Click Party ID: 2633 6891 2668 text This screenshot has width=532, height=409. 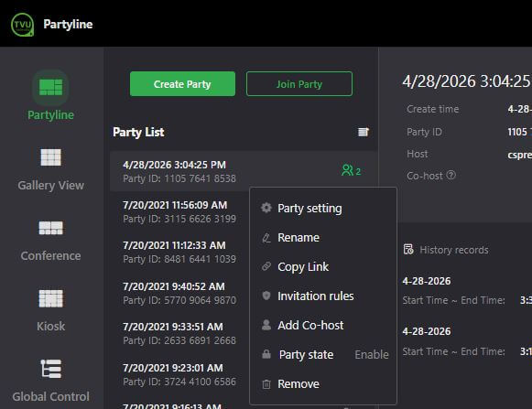click(179, 340)
